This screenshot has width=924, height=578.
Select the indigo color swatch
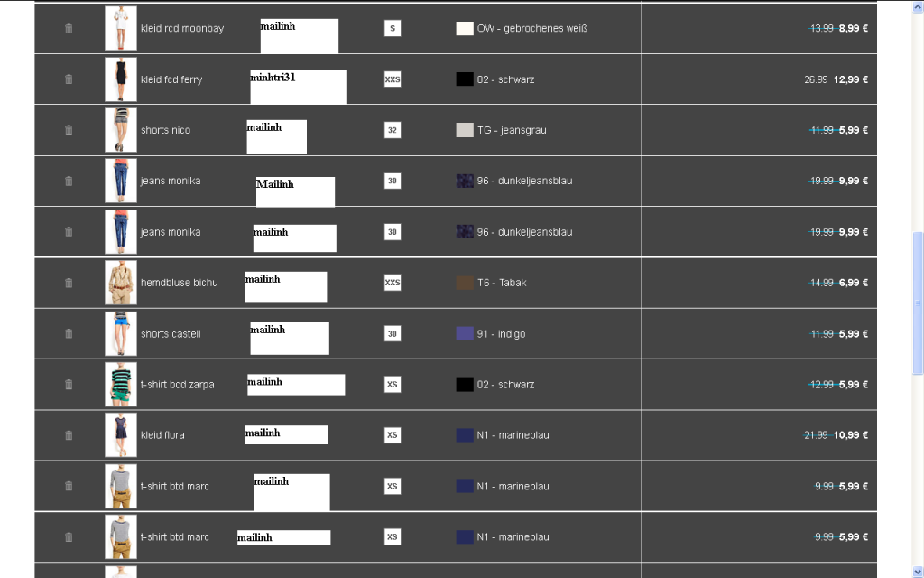tap(465, 333)
